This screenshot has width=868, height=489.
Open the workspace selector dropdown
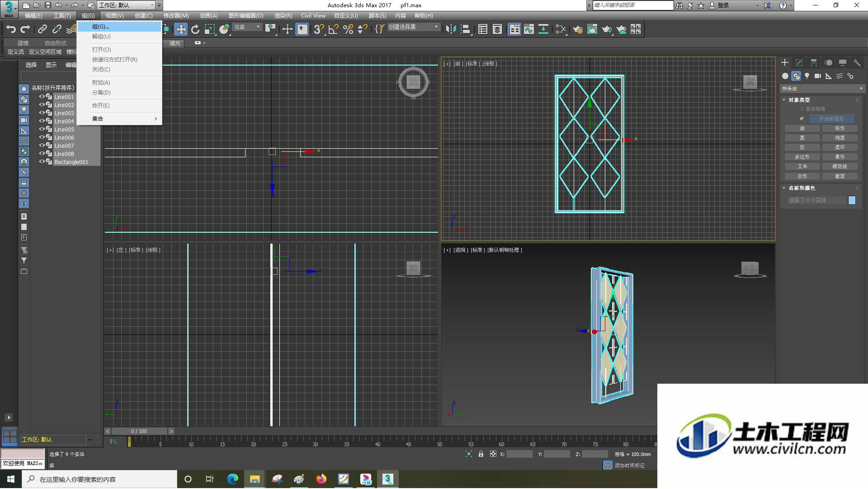[126, 5]
